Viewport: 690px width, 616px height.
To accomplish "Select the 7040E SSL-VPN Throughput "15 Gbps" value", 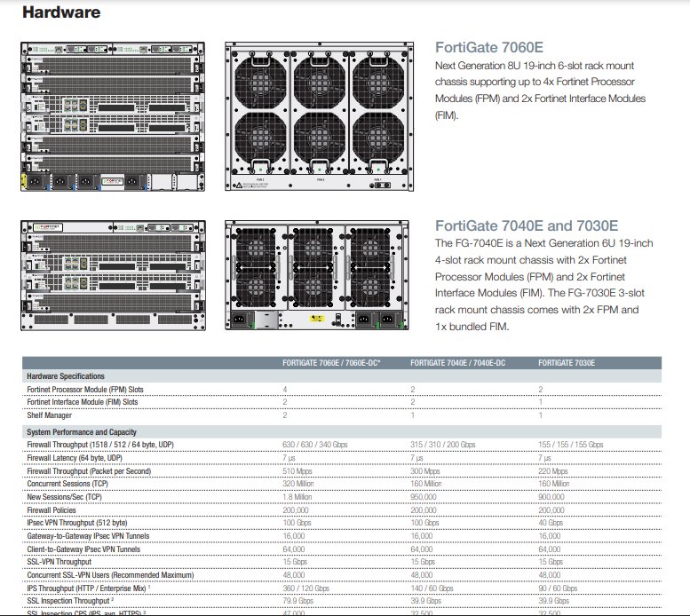I will [423, 562].
